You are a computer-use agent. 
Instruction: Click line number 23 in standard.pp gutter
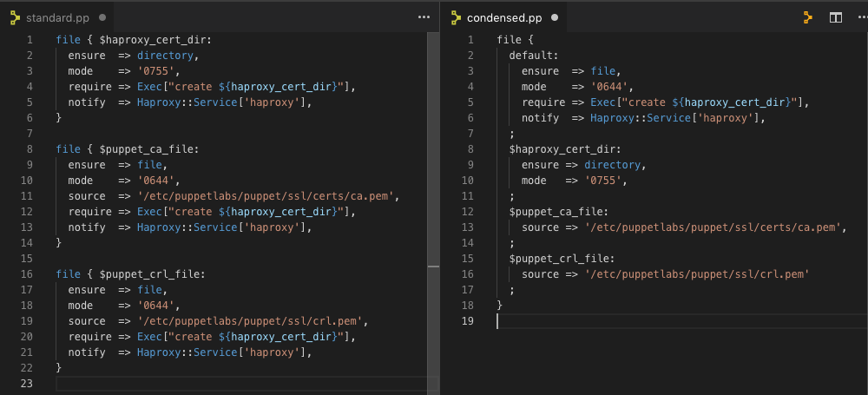(27, 384)
